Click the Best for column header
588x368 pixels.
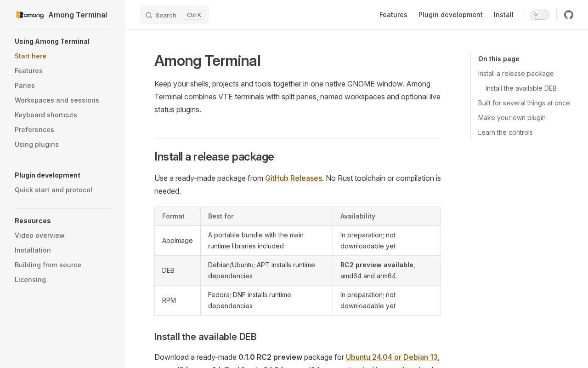coord(266,216)
